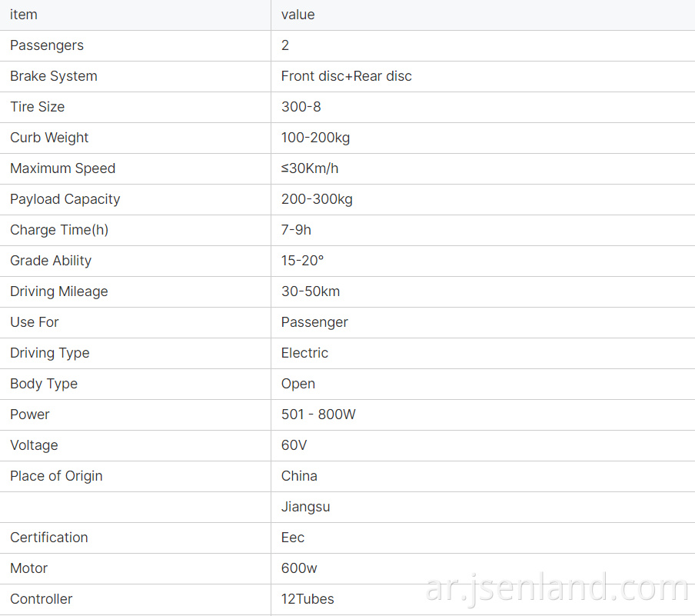Click the 'value' column header
This screenshot has height=616, width=695.
pos(298,15)
